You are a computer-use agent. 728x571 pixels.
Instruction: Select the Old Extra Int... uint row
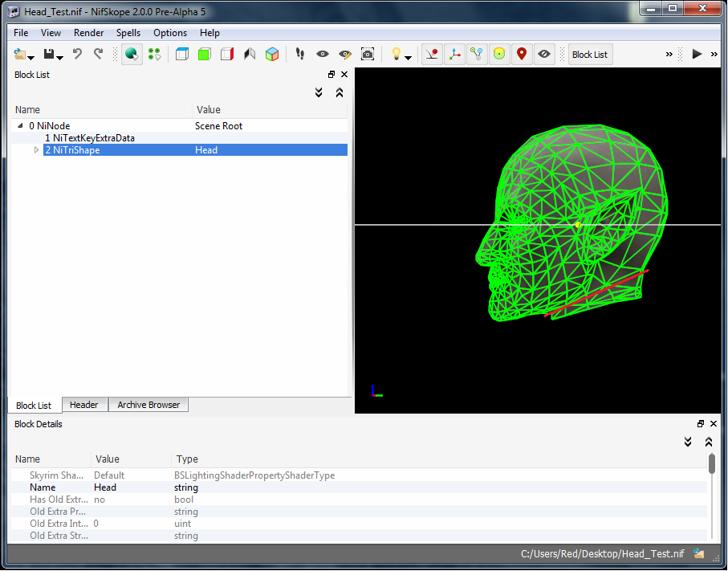tap(360, 524)
